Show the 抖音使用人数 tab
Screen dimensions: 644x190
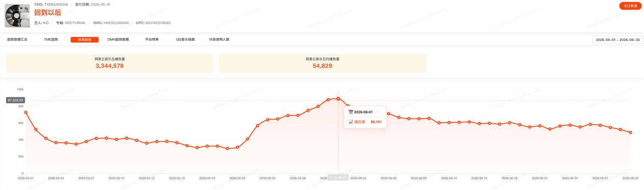click(x=219, y=39)
